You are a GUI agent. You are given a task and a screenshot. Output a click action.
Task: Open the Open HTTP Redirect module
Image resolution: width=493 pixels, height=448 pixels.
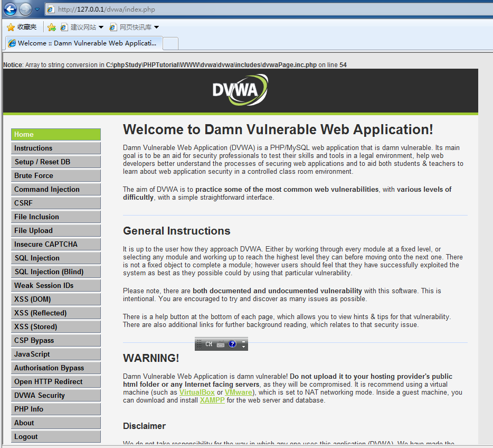56,381
